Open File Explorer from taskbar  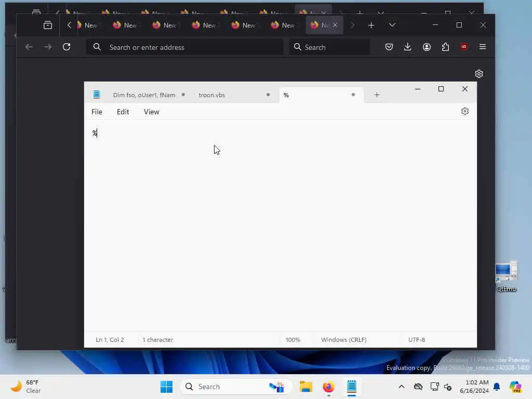coord(305,387)
